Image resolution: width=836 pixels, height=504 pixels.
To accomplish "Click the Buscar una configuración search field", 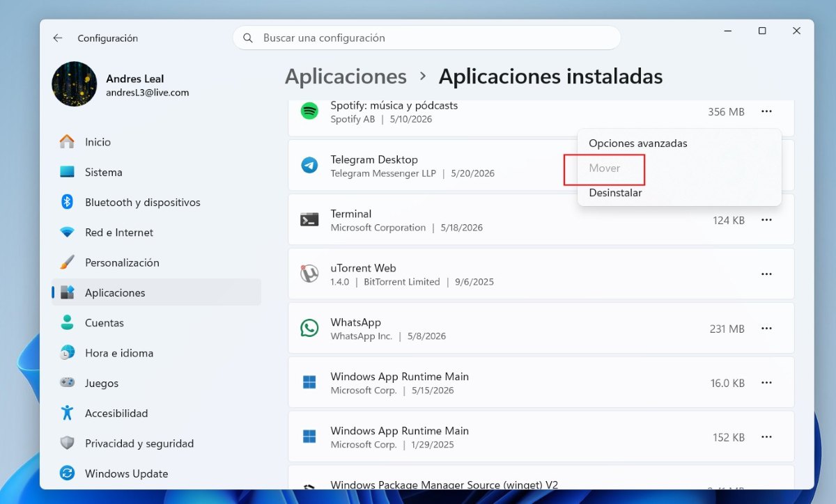I will [x=426, y=38].
